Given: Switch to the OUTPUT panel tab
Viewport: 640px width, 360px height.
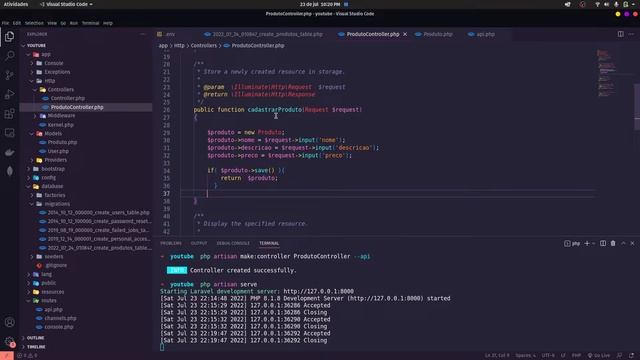Looking at the screenshot, I should [x=199, y=243].
